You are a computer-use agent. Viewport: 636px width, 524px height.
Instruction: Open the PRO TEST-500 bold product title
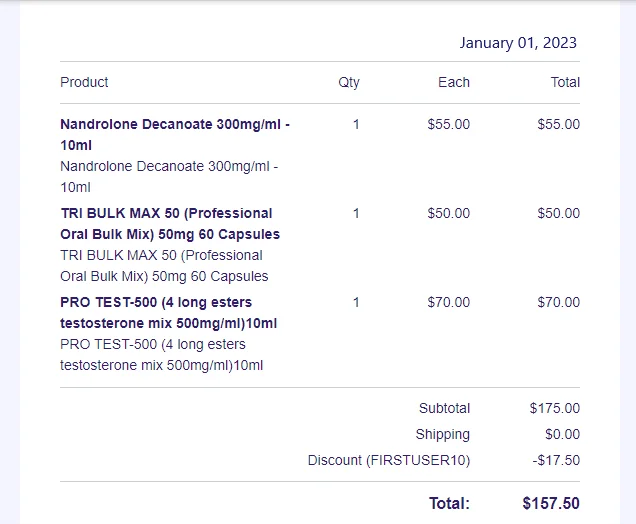pyautogui.click(x=168, y=313)
